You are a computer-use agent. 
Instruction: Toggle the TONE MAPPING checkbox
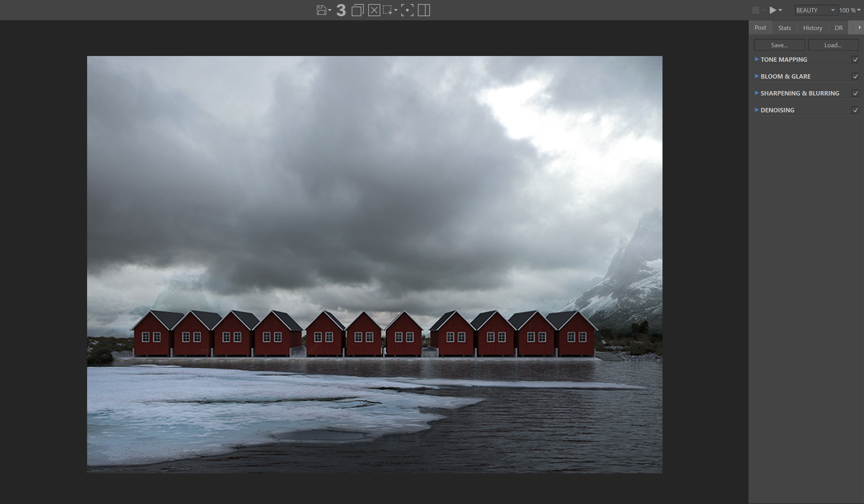tap(855, 60)
